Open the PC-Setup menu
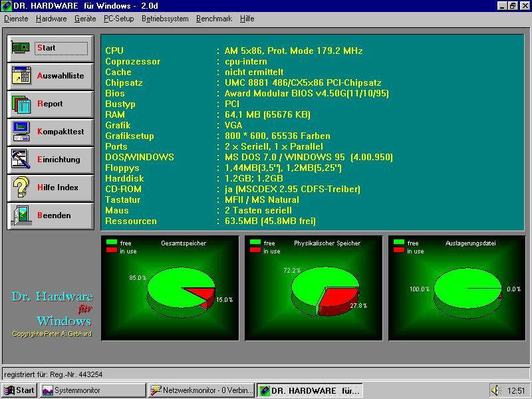The height and width of the screenshot is (399, 532). pyautogui.click(x=119, y=19)
